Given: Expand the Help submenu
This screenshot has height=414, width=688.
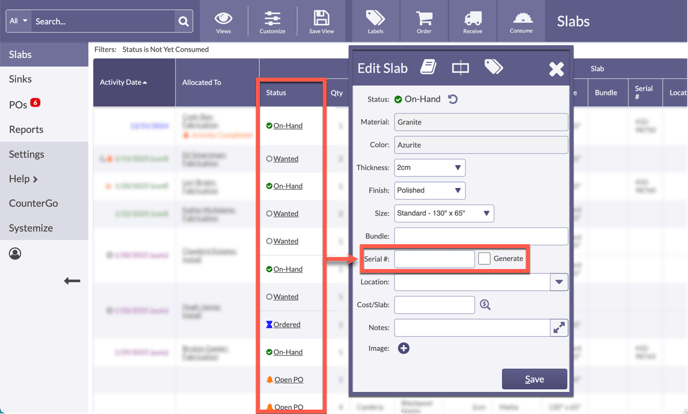Looking at the screenshot, I should (23, 179).
